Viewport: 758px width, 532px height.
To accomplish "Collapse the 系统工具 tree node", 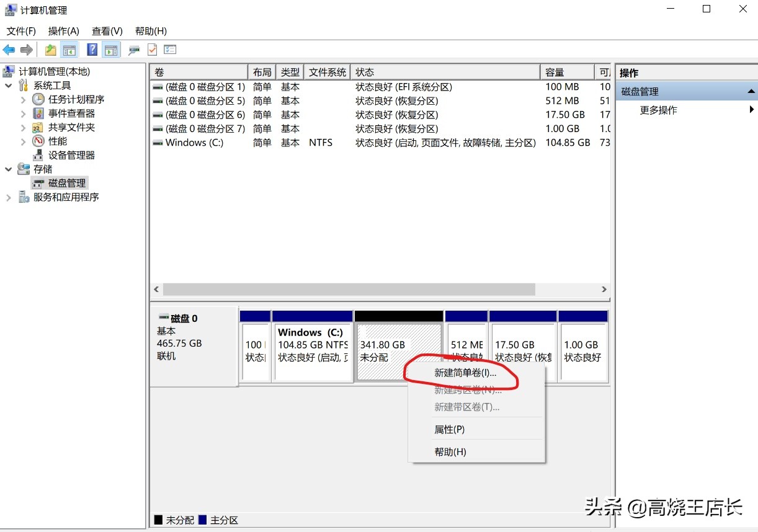I will (x=9, y=86).
